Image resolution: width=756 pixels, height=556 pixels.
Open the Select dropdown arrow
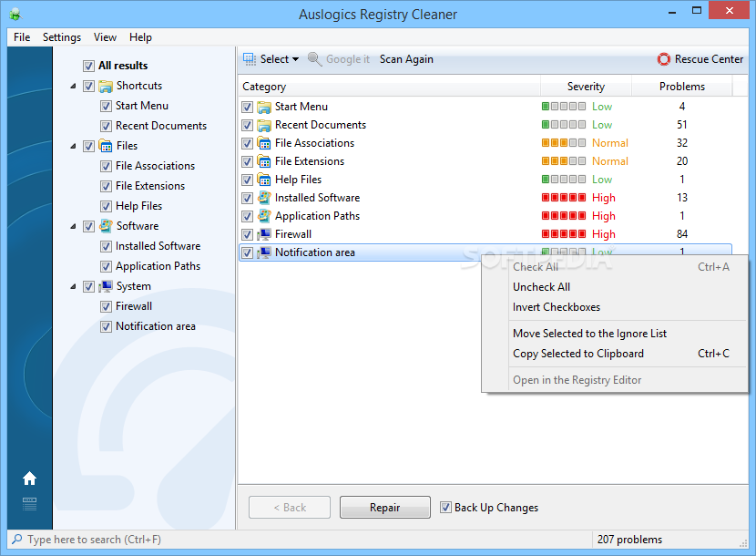[295, 59]
